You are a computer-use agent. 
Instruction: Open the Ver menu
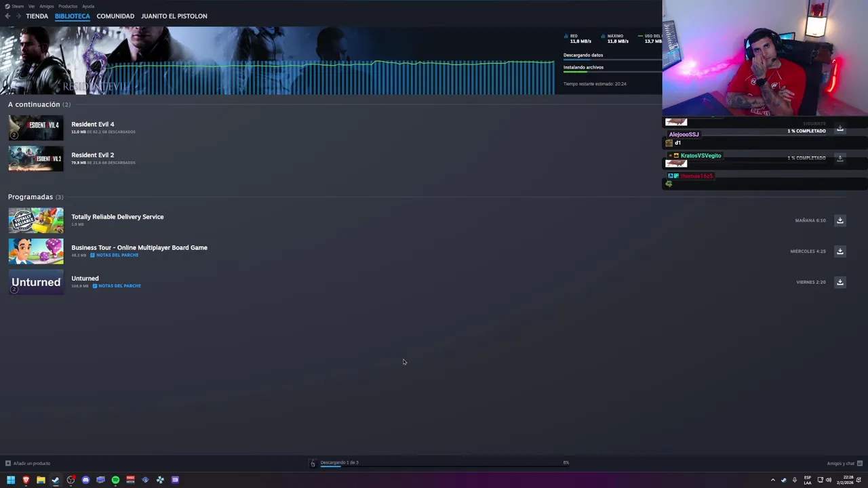(x=31, y=6)
